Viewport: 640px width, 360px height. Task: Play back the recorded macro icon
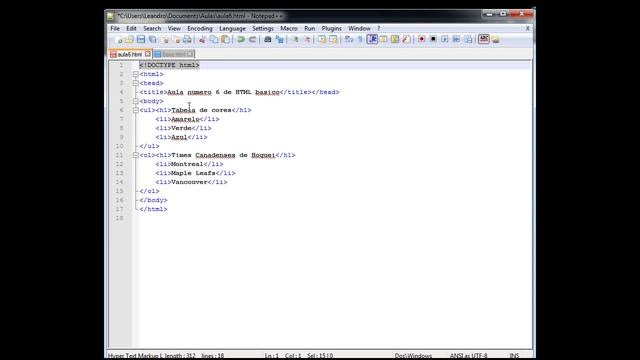tap(444, 39)
